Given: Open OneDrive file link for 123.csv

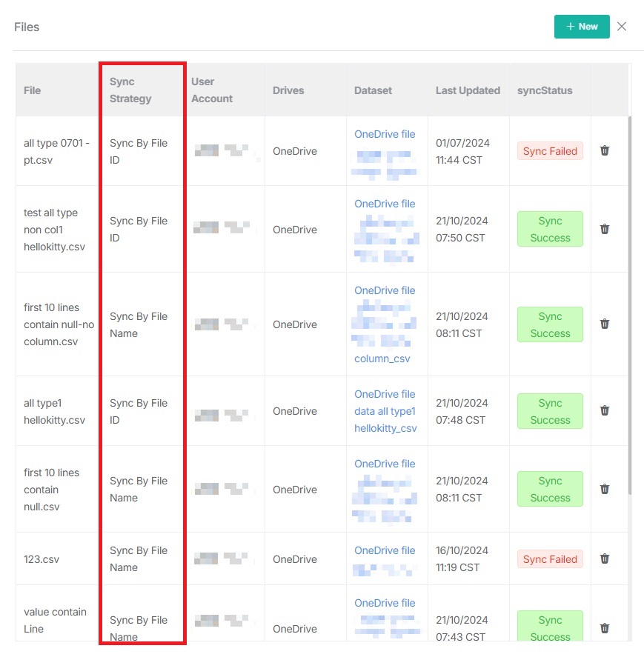Looking at the screenshot, I should (385, 550).
